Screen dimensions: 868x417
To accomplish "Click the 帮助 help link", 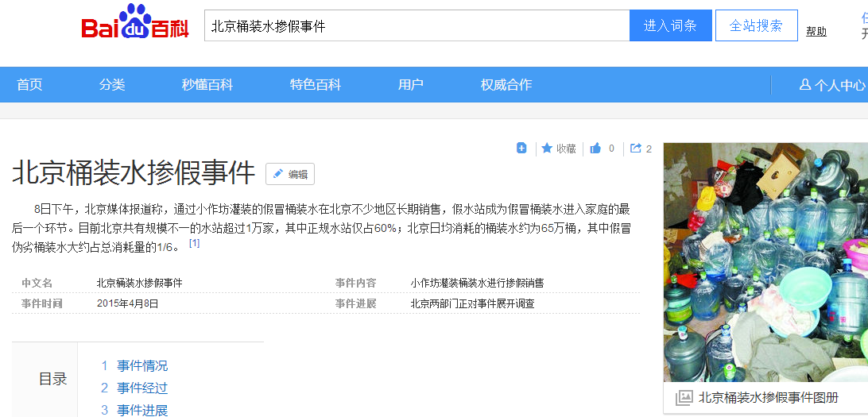I will point(816,32).
